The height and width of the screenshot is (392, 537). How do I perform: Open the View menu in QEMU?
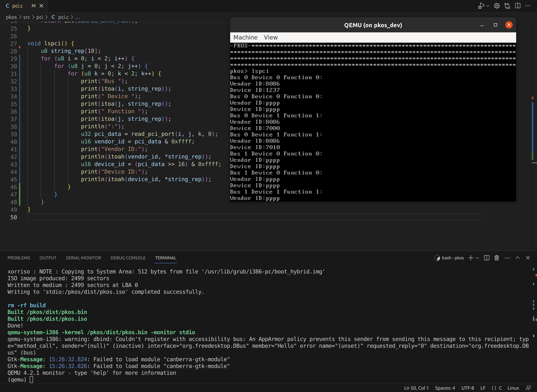(x=270, y=37)
